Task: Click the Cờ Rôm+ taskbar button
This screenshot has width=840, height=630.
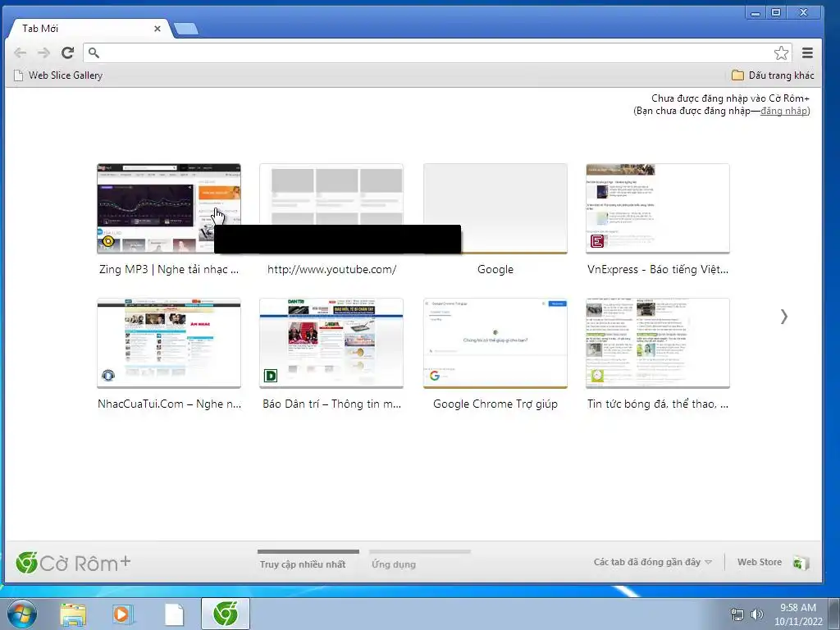Action: click(x=226, y=614)
